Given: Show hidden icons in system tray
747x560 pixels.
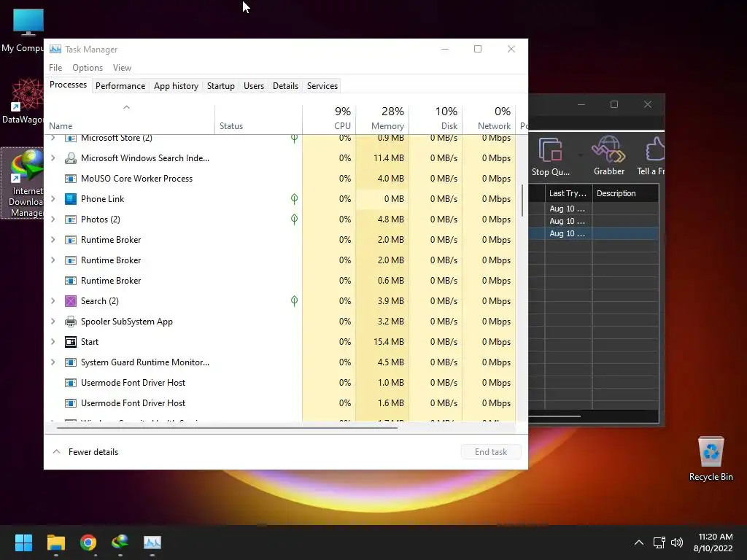Looking at the screenshot, I should point(639,542).
